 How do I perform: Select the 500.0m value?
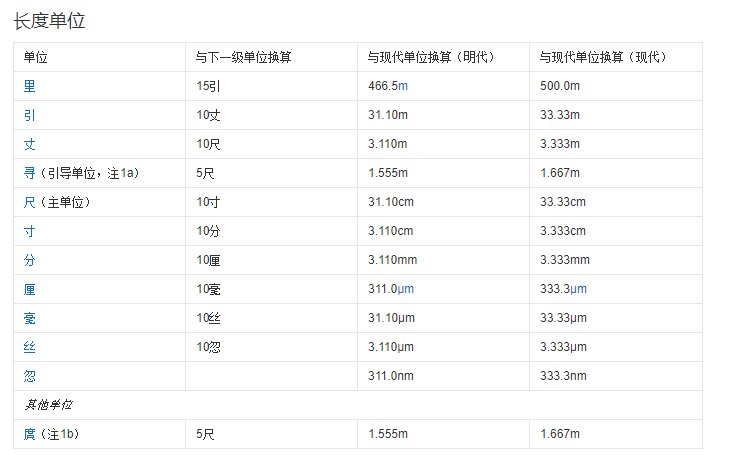click(560, 86)
